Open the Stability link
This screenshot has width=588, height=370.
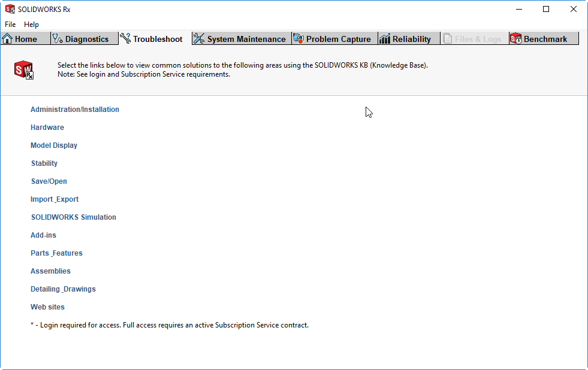pos(44,163)
